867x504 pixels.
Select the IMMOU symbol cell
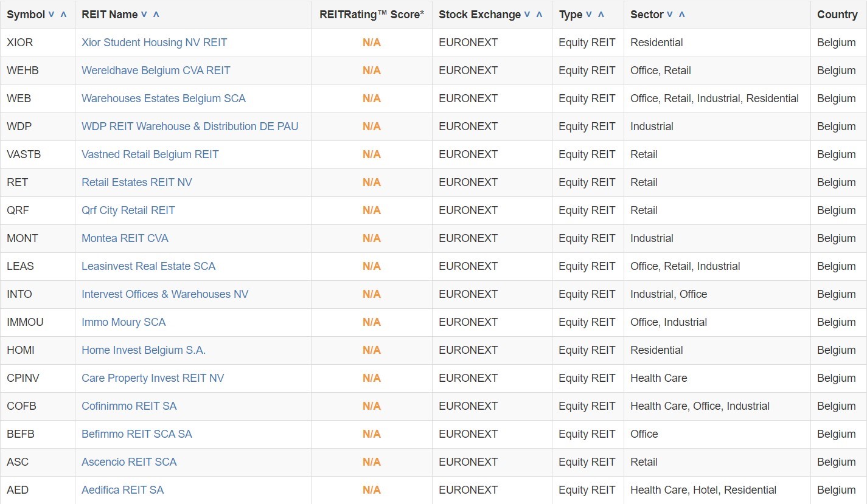tap(38, 322)
